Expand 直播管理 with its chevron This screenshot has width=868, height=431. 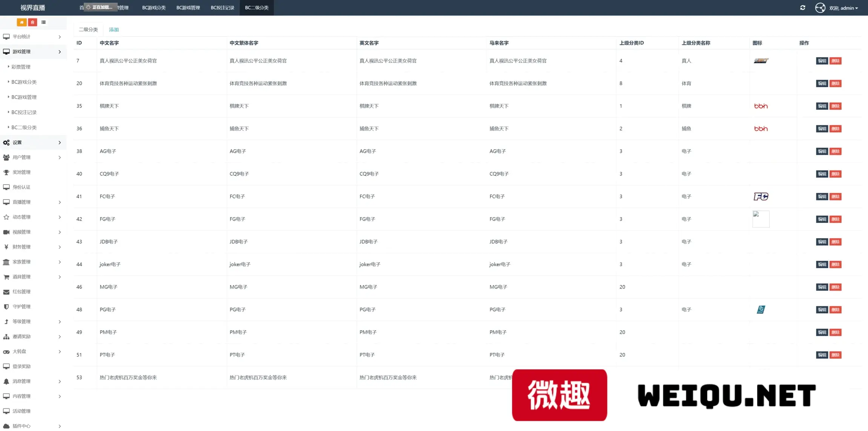(60, 202)
